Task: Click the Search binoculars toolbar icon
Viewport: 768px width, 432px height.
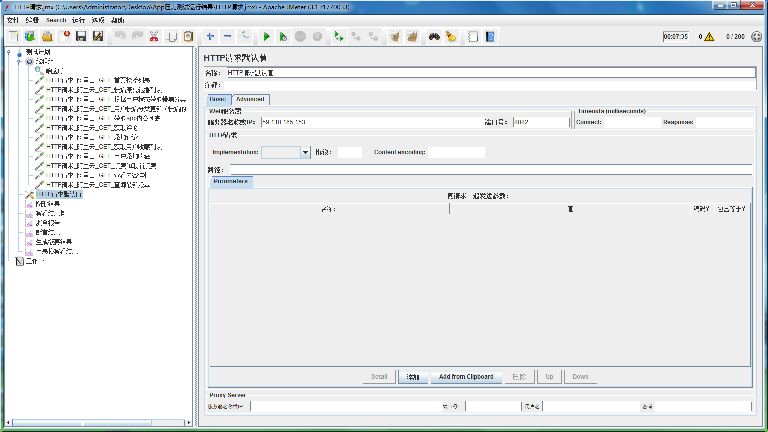Action: [x=434, y=37]
